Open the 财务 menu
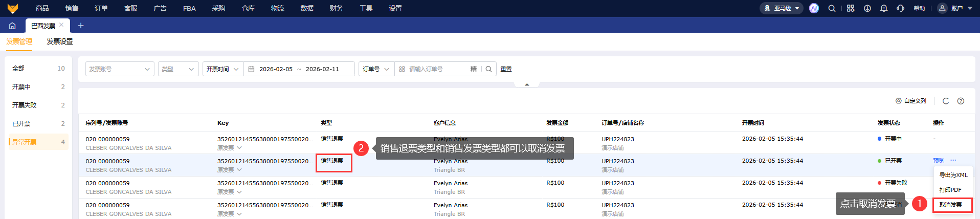 pyautogui.click(x=337, y=8)
